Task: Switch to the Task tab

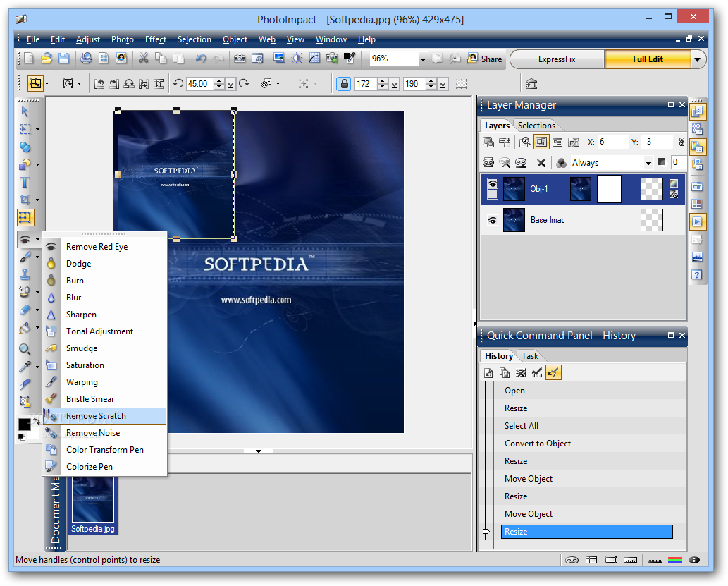Action: coord(530,356)
